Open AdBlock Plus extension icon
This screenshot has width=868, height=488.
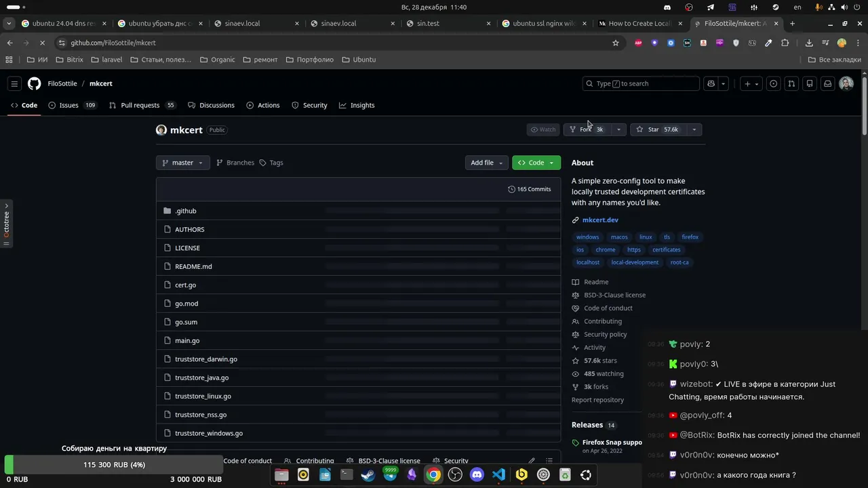638,43
